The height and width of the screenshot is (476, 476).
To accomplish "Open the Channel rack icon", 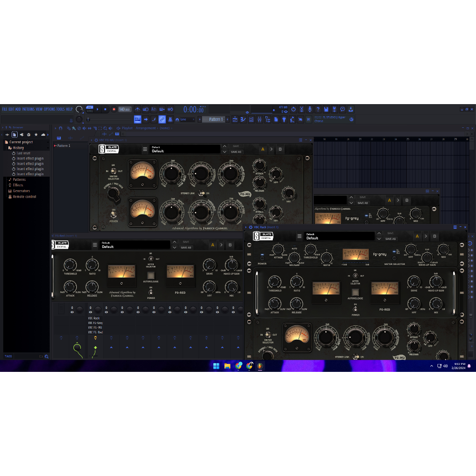I will pos(251,119).
